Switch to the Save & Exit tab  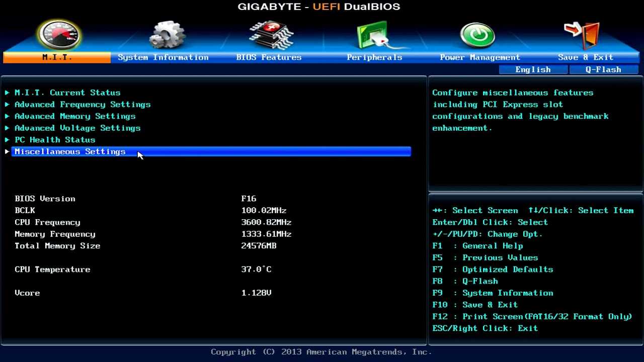[x=586, y=57]
